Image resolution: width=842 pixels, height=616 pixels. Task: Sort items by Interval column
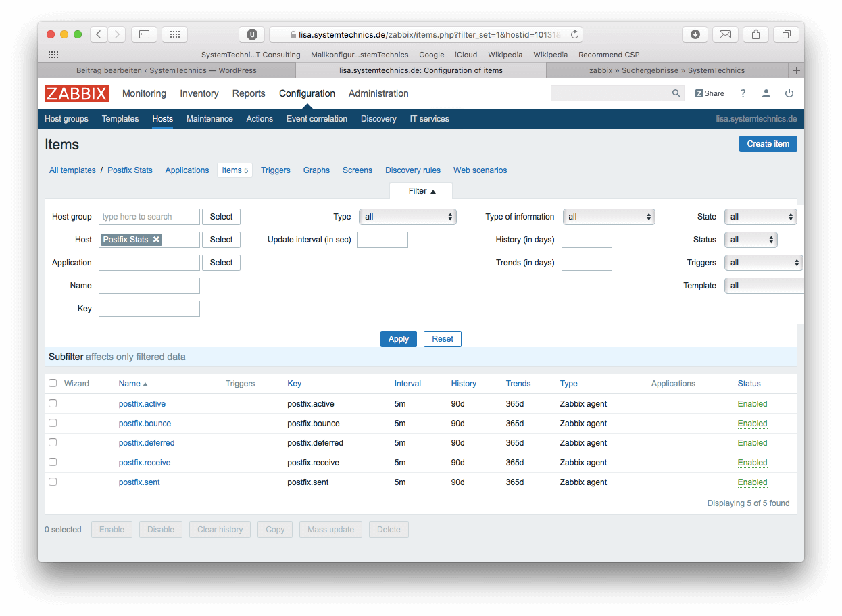click(407, 384)
